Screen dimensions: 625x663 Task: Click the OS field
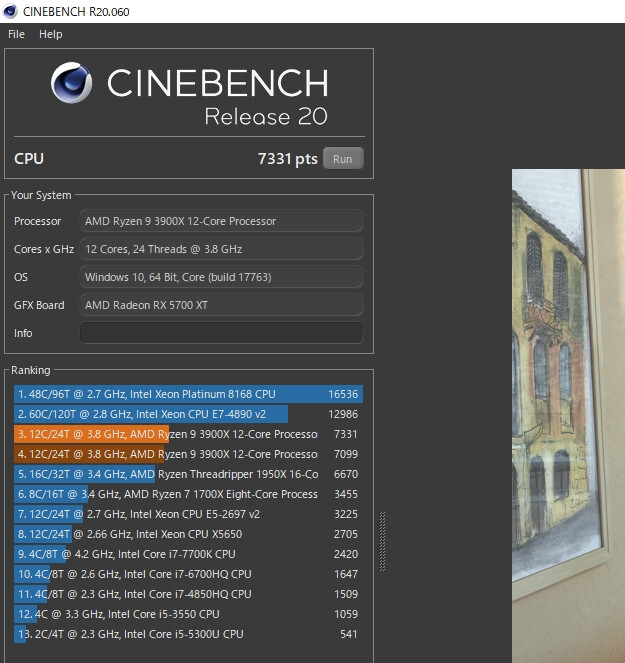221,277
